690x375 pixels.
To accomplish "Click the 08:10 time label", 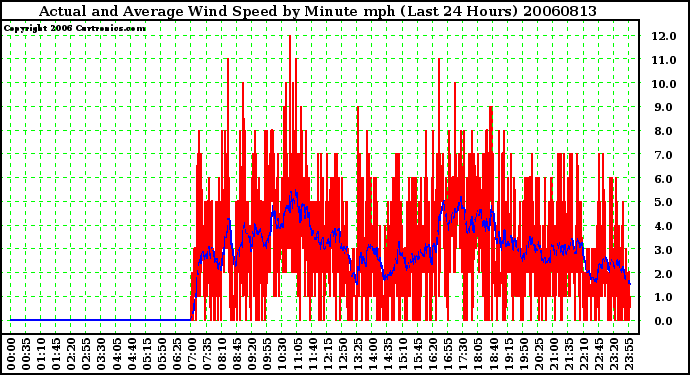I will tap(221, 354).
